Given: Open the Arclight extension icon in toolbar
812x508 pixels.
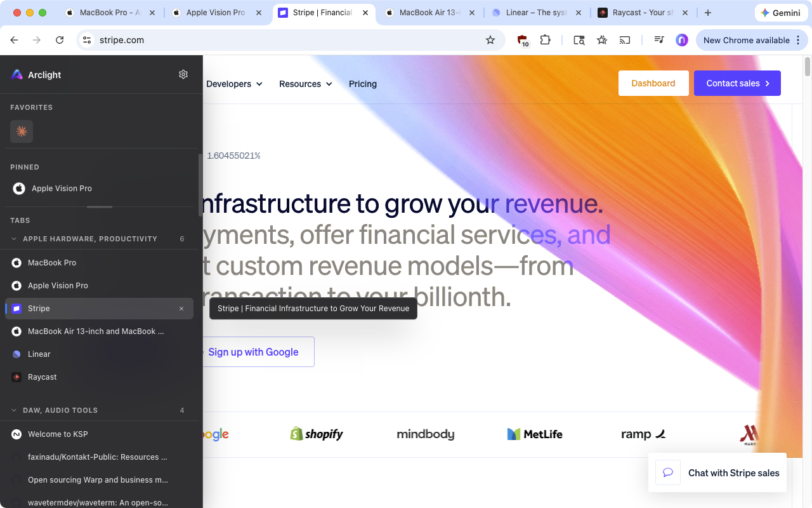Looking at the screenshot, I should (682, 40).
